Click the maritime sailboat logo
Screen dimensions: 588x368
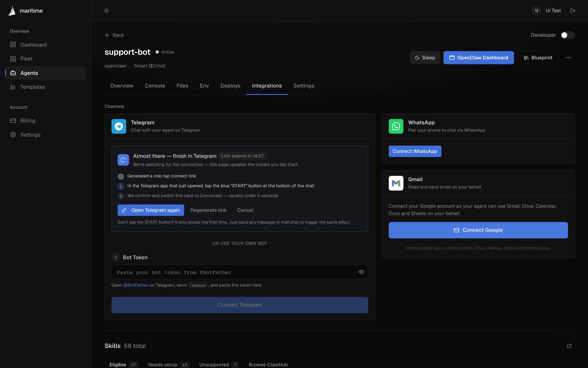click(x=12, y=10)
